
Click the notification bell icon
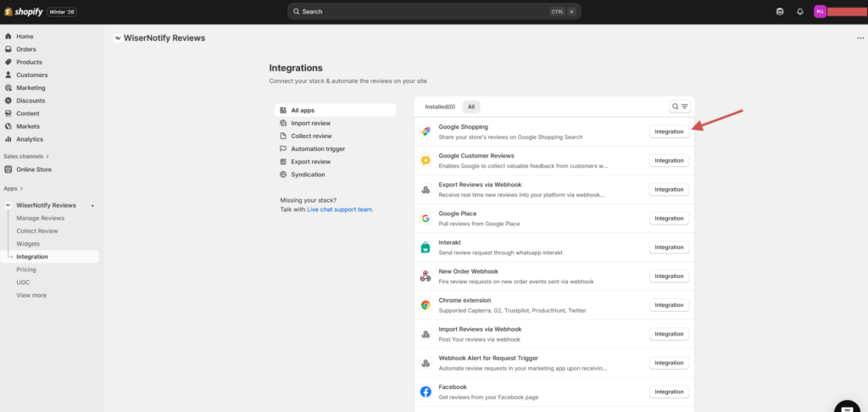[800, 12]
